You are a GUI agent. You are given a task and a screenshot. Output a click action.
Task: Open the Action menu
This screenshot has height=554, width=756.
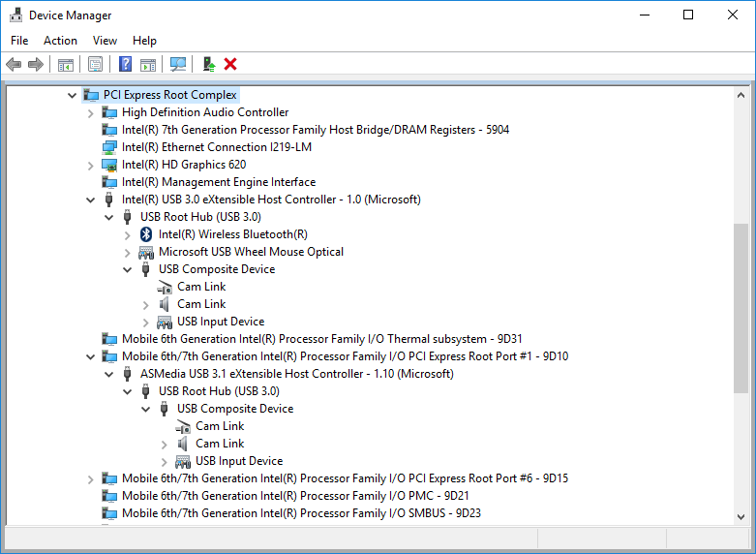tap(60, 41)
